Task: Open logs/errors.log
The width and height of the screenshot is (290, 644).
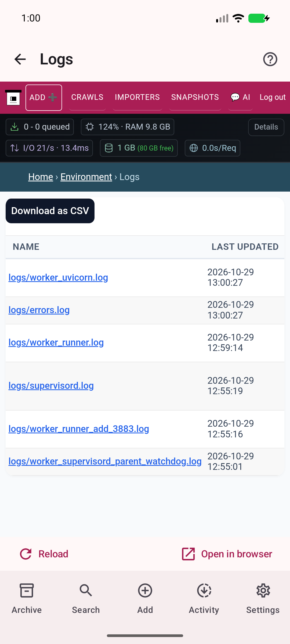Action: 39,310
